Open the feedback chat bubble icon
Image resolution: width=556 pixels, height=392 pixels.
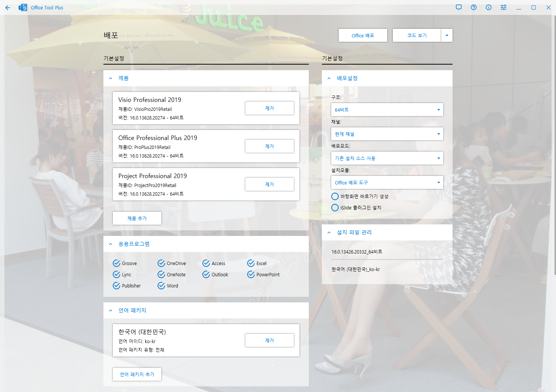coord(459,7)
